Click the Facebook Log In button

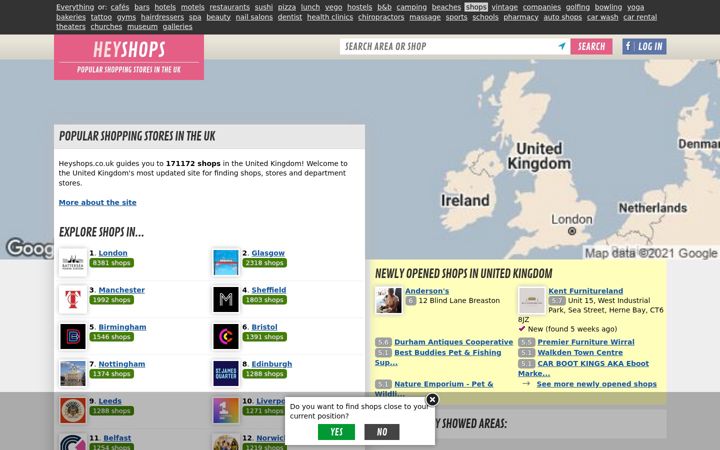coord(644,46)
